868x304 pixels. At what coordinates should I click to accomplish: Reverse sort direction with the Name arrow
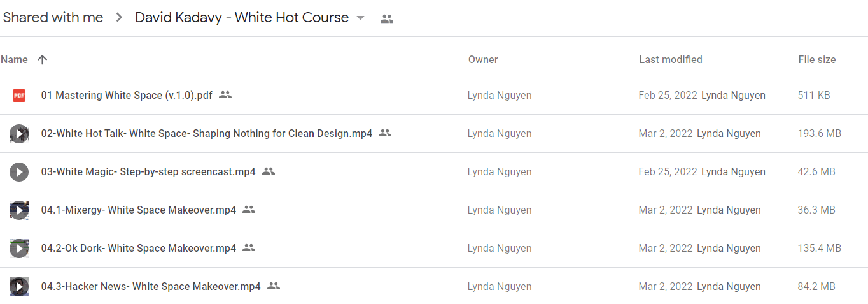43,59
